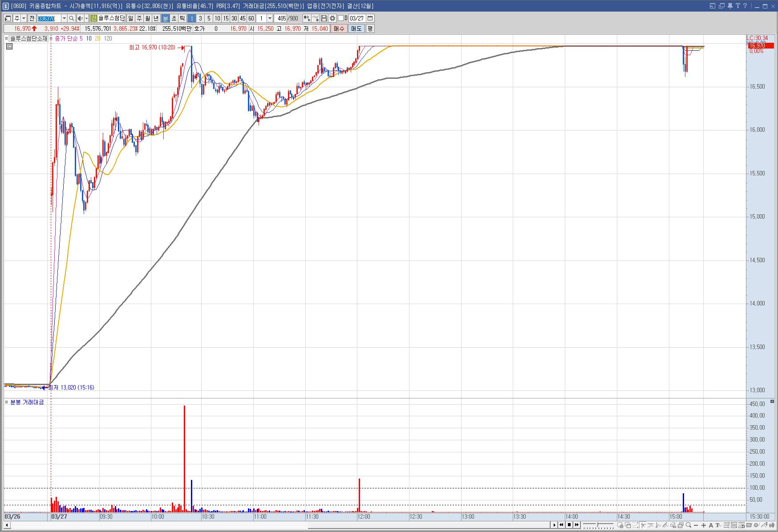Screen dimensions: 778x532
Task: Click the left panel toggle icon in toolbar
Action: 8,18
